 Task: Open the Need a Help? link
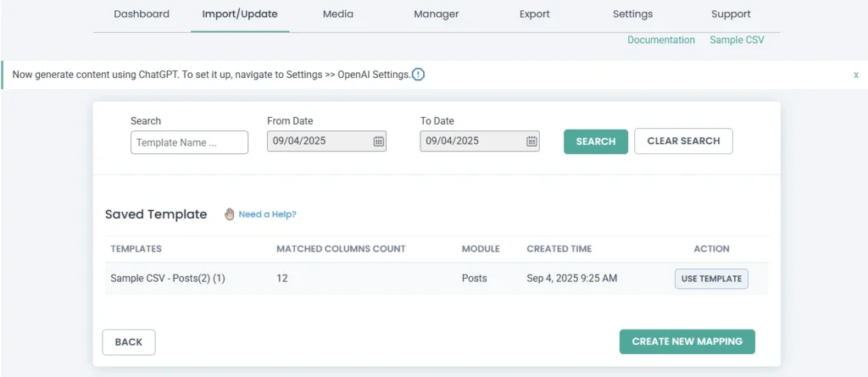tap(267, 214)
